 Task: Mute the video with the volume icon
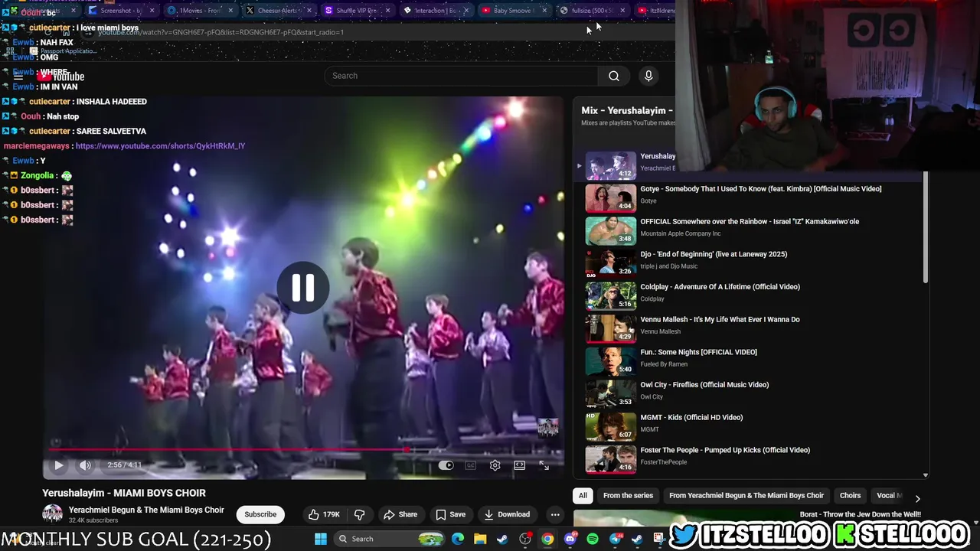coord(85,465)
